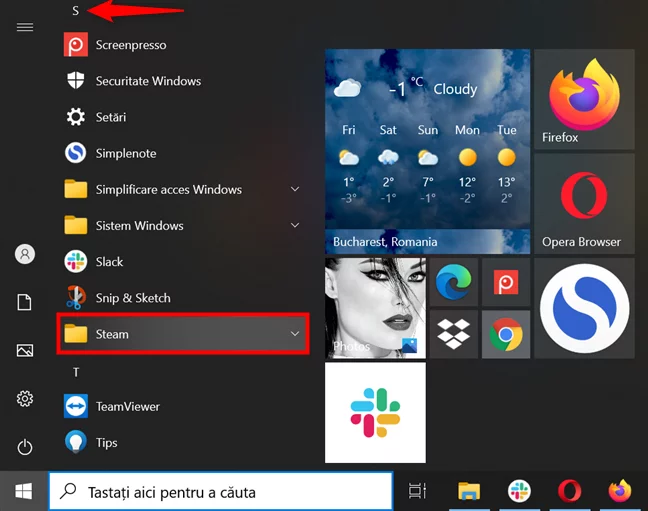Open the user account icon in sidebar
This screenshot has height=511, width=648.
[25, 254]
